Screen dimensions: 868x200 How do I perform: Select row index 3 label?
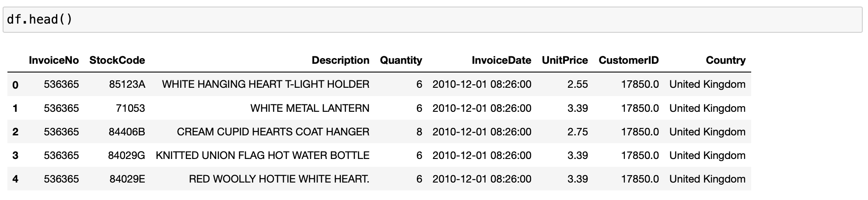[15, 155]
